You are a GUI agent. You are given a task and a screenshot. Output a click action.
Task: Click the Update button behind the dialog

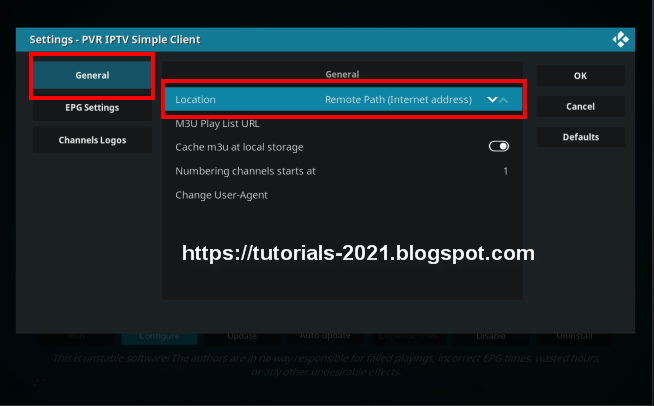point(242,338)
